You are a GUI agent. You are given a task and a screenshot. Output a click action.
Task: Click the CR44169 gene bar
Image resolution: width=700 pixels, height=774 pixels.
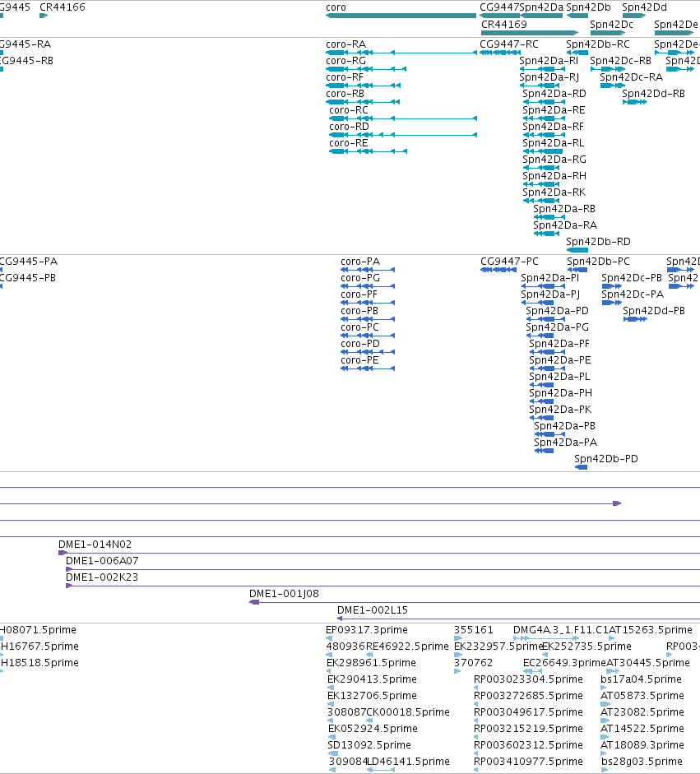click(x=530, y=33)
